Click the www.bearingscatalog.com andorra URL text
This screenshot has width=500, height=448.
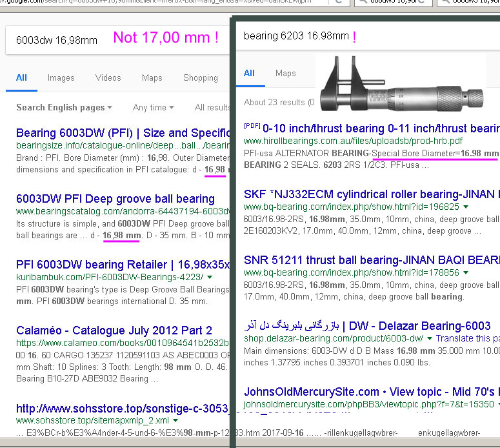coord(123,211)
